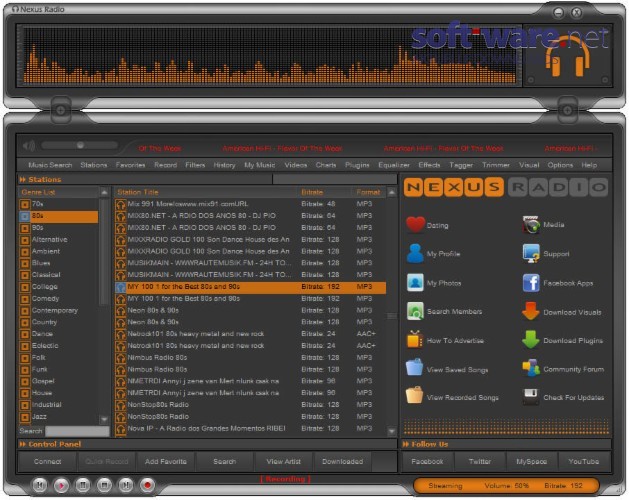The height and width of the screenshot is (500, 629).
Task: Open the Music Search menu
Action: pyautogui.click(x=50, y=165)
